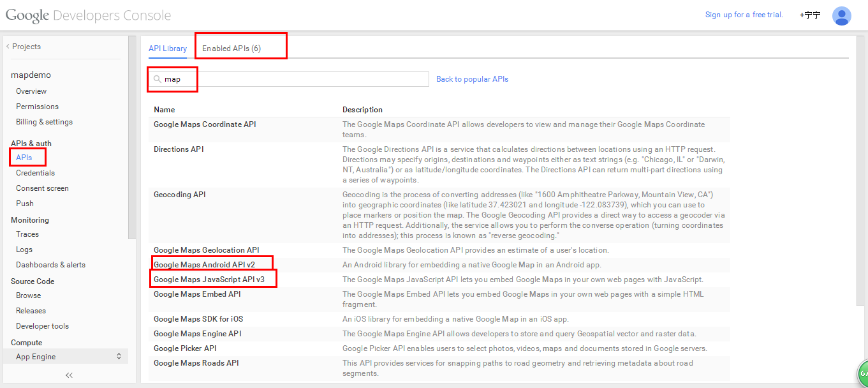Open Browse under Source Code
Viewport: 868px width, 388px height.
tap(28, 295)
